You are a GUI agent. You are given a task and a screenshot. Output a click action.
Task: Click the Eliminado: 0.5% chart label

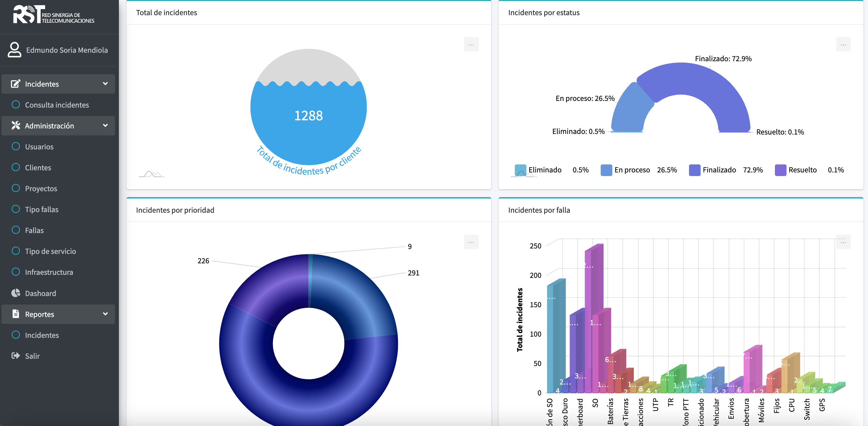point(578,131)
